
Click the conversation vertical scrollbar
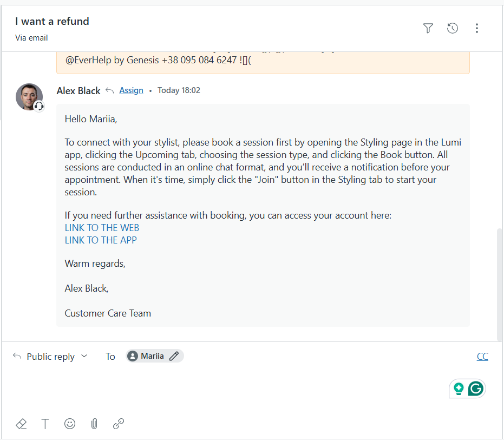click(x=500, y=281)
